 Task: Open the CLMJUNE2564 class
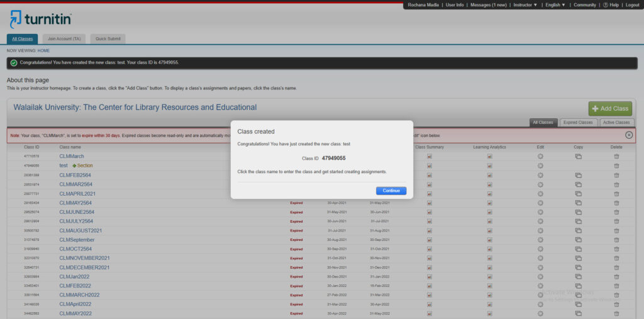tap(77, 212)
